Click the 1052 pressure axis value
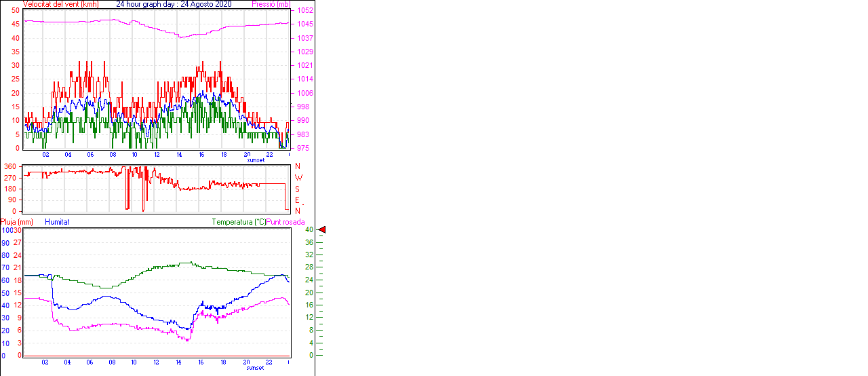868x376 pixels. 304,11
